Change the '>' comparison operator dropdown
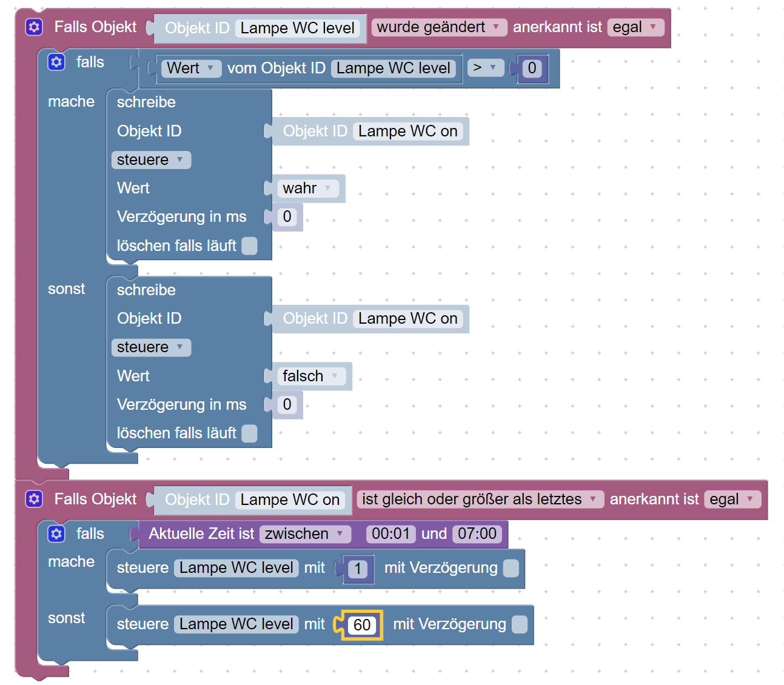The image size is (784, 685). pyautogui.click(x=486, y=68)
